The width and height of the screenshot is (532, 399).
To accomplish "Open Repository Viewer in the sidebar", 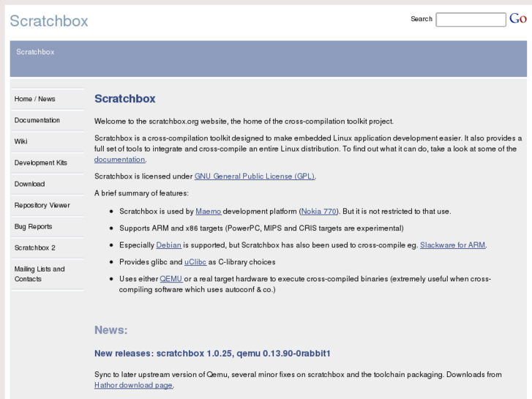I will [x=42, y=205].
